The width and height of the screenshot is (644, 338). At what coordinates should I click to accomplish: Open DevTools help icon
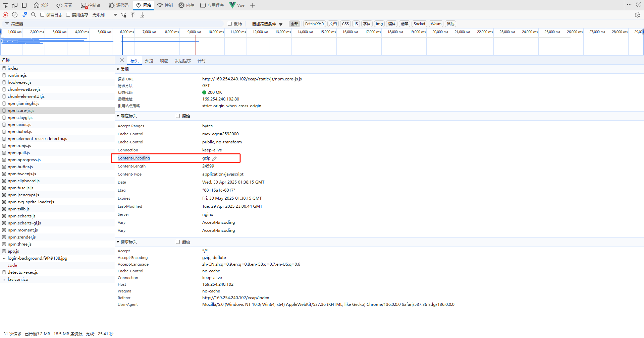(x=639, y=5)
